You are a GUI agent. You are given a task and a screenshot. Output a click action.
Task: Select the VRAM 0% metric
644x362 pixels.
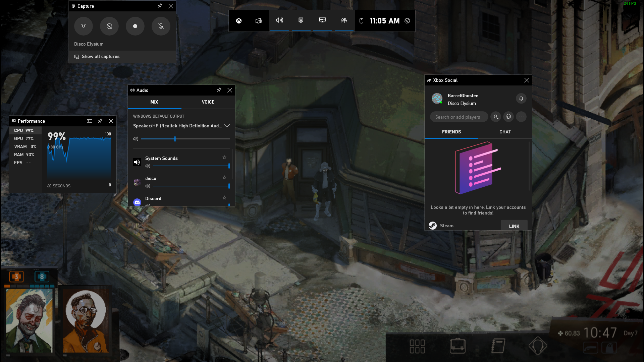[25, 146]
